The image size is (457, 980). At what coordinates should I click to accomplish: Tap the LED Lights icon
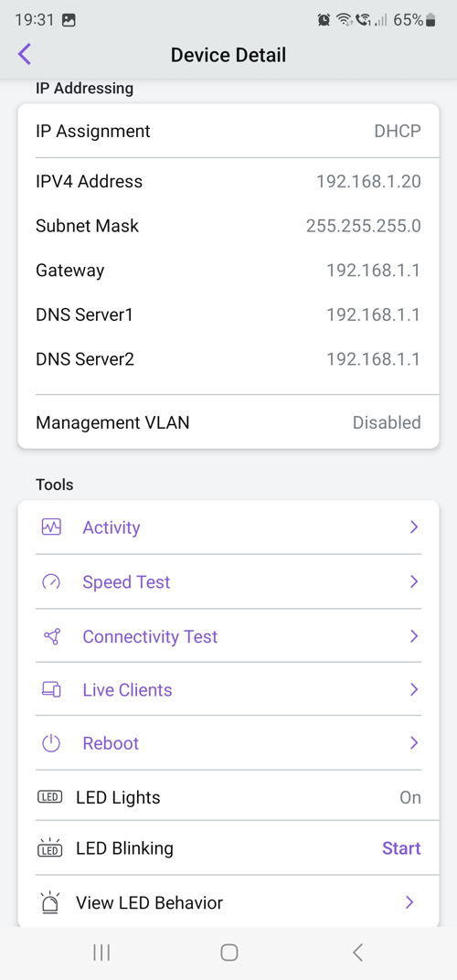[x=50, y=797]
